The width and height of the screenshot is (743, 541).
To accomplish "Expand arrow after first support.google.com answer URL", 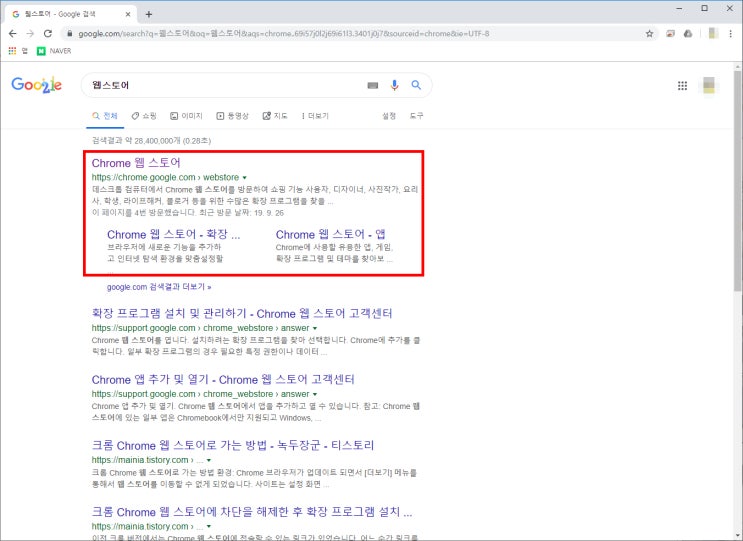I will (x=315, y=328).
